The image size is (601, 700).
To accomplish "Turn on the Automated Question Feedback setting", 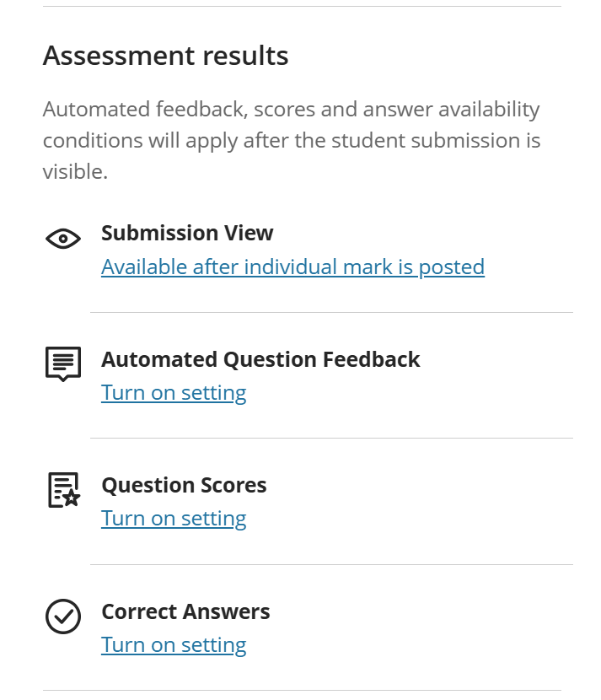I will pos(174,393).
